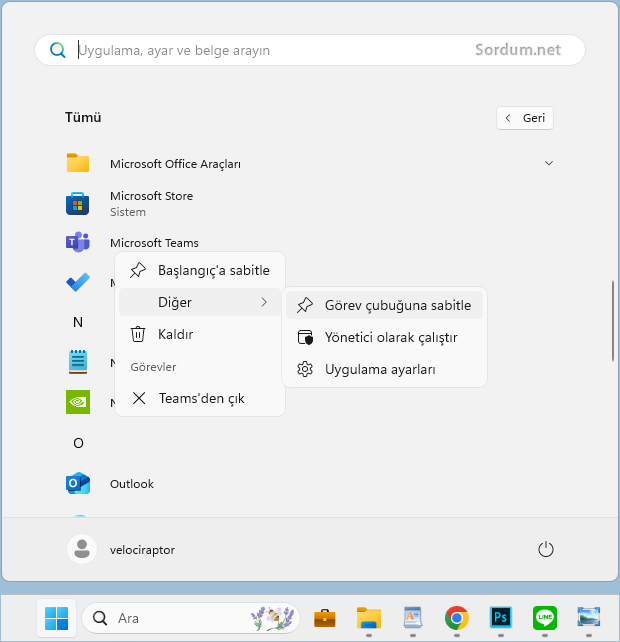Open the Microsoft Store icon

(x=77, y=203)
